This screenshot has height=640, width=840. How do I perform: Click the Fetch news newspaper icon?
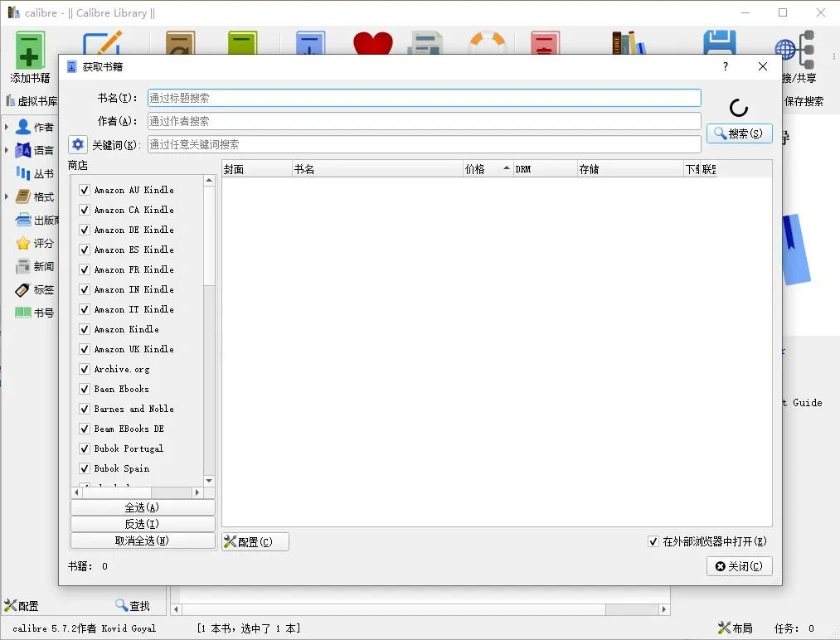point(425,43)
